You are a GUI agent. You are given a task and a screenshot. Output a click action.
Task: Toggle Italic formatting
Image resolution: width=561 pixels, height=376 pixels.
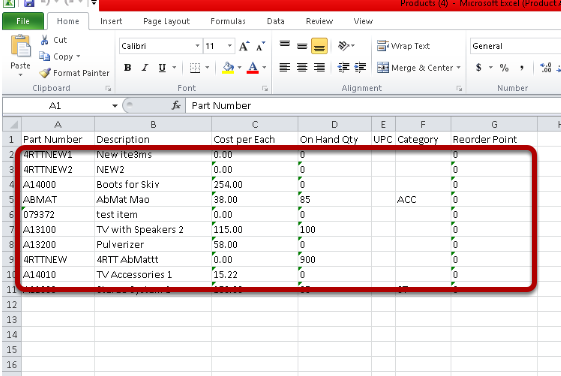pyautogui.click(x=145, y=68)
